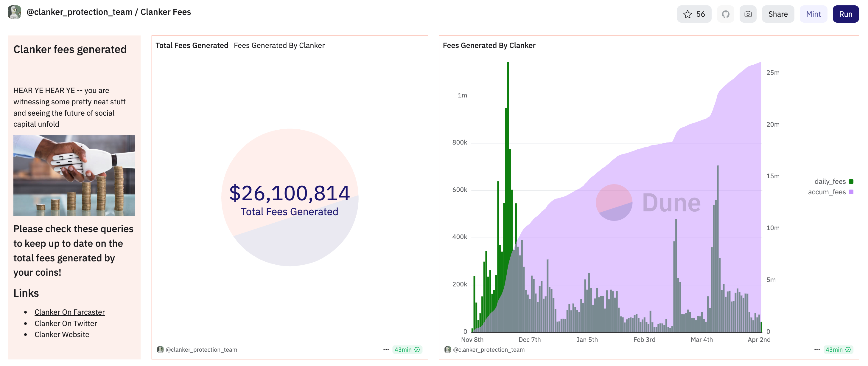Star this dashboard with the star icon
The image size is (868, 366).
687,14
